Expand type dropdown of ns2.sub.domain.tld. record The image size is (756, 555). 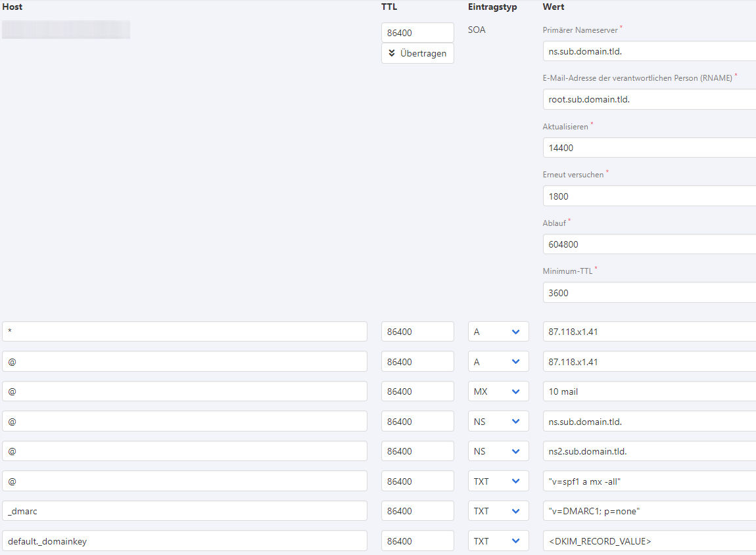498,451
